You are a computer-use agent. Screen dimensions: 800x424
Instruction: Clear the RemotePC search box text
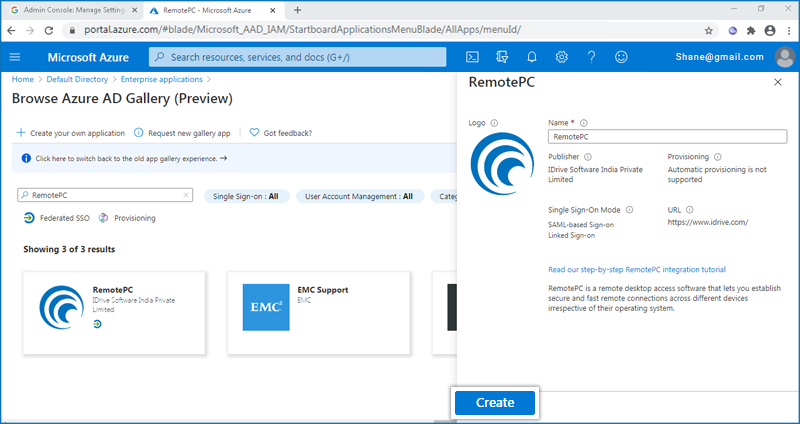tap(186, 196)
